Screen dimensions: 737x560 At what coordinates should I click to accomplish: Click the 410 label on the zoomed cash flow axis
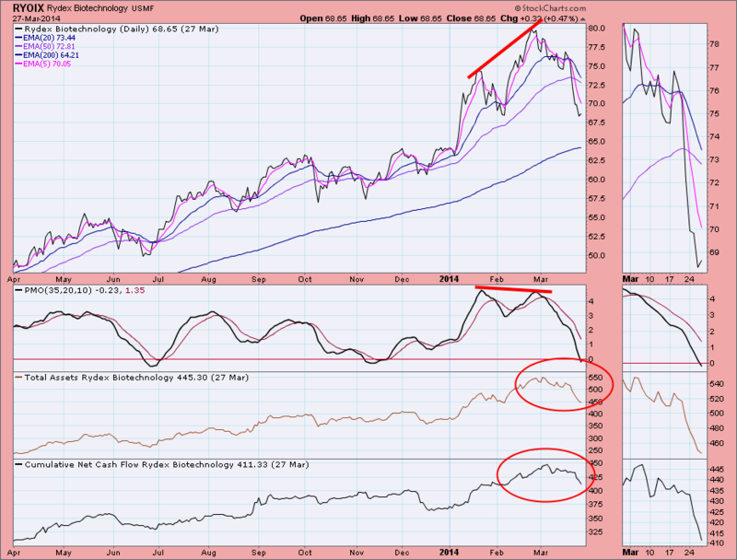717,543
